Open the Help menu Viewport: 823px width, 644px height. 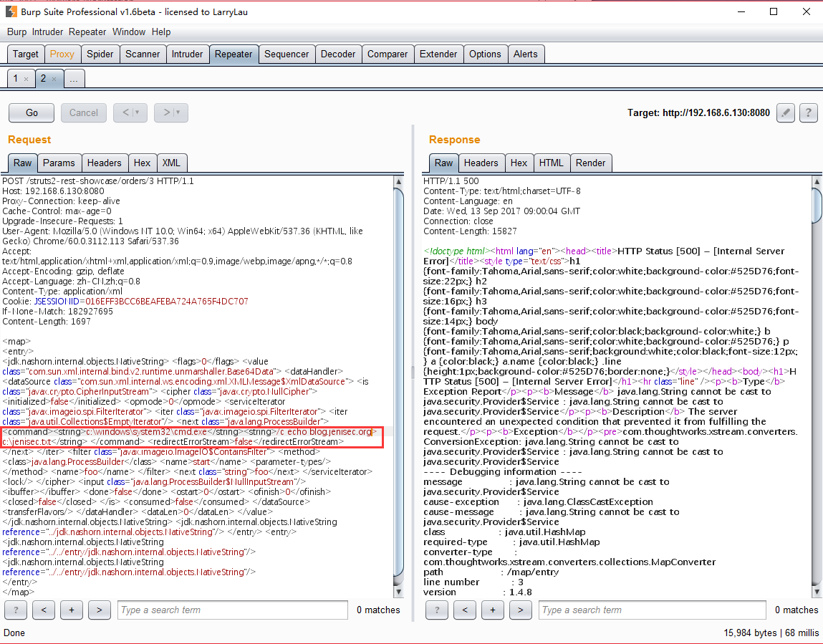point(161,32)
